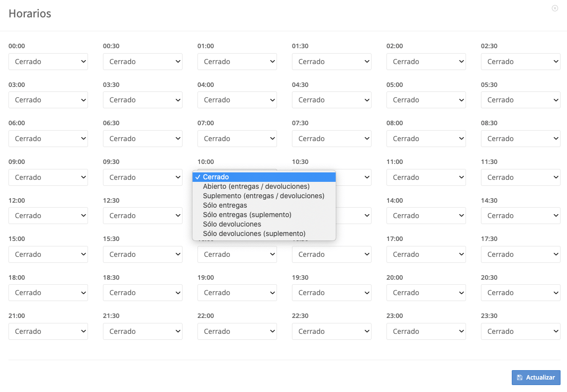Open the 09:00 schedule dropdown
The width and height of the screenshot is (567, 392).
[48, 177]
